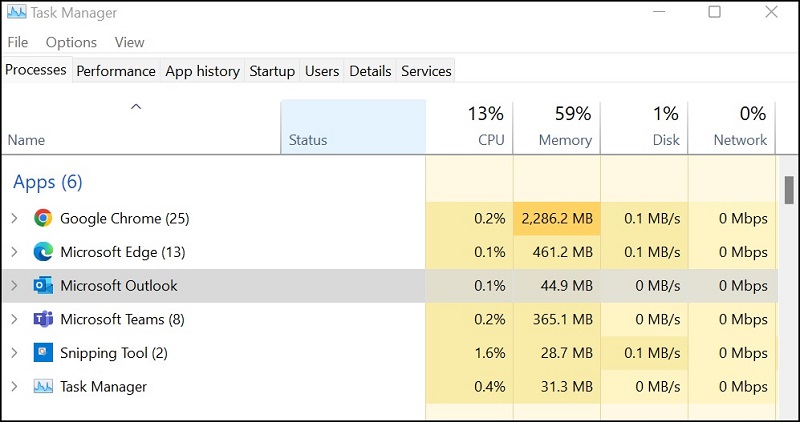This screenshot has height=422, width=800.
Task: Expand the Microsoft Edge process group
Action: tap(14, 252)
